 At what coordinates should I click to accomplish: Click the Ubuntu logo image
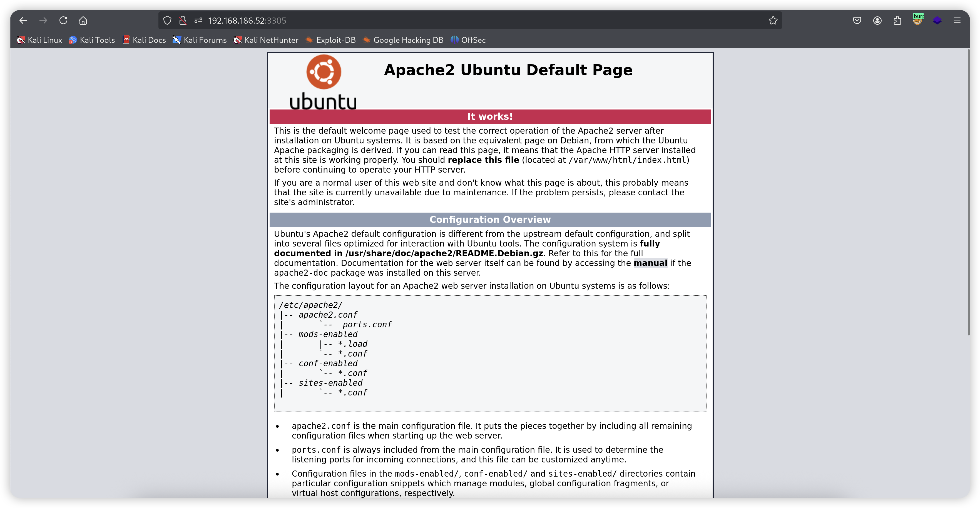pos(323,82)
